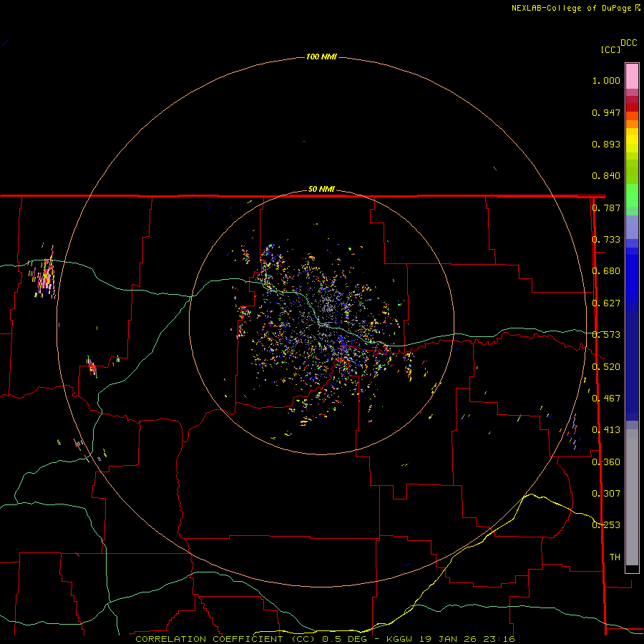Click the KGGW radar site identifier

coord(399,639)
